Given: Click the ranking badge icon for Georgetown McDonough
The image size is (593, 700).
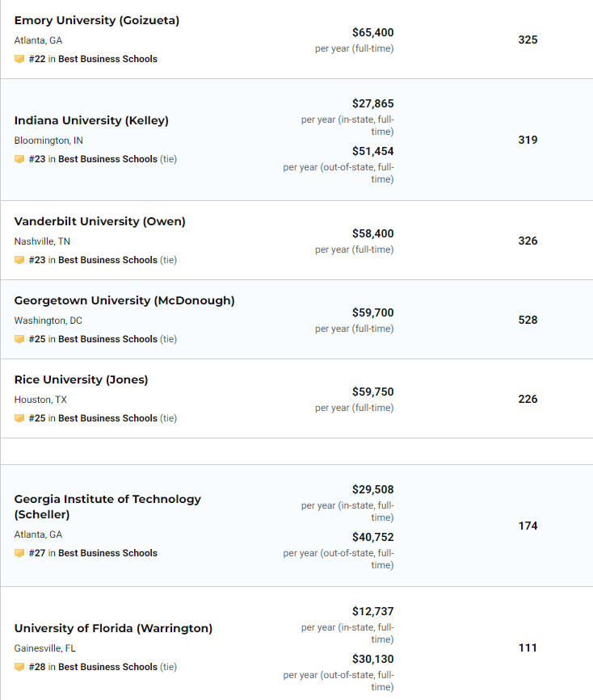Looking at the screenshot, I should coord(19,339).
